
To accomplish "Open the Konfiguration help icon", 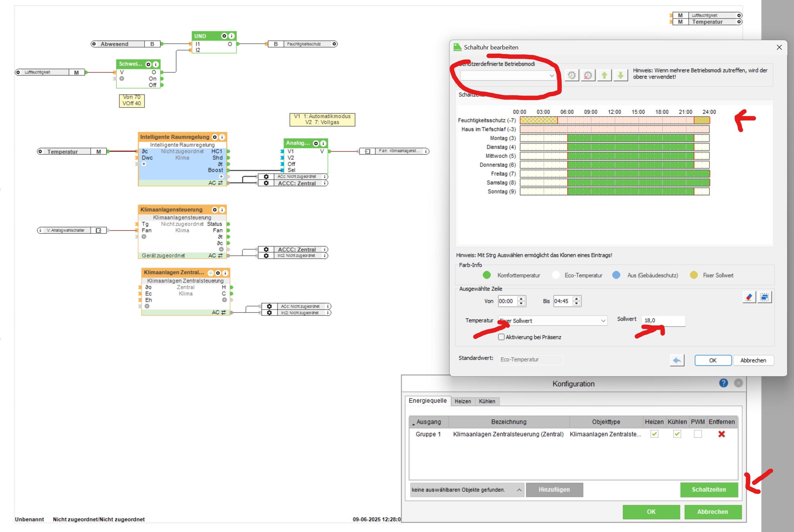I will tap(723, 383).
